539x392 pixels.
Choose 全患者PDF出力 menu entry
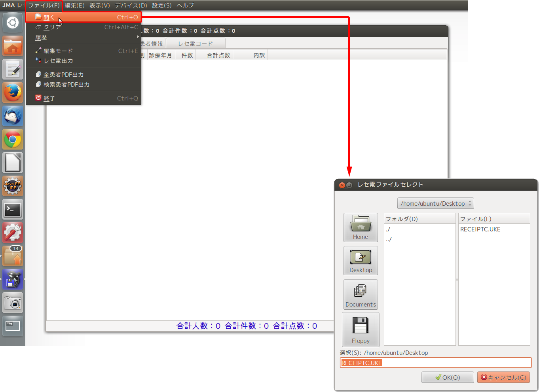pos(84,74)
